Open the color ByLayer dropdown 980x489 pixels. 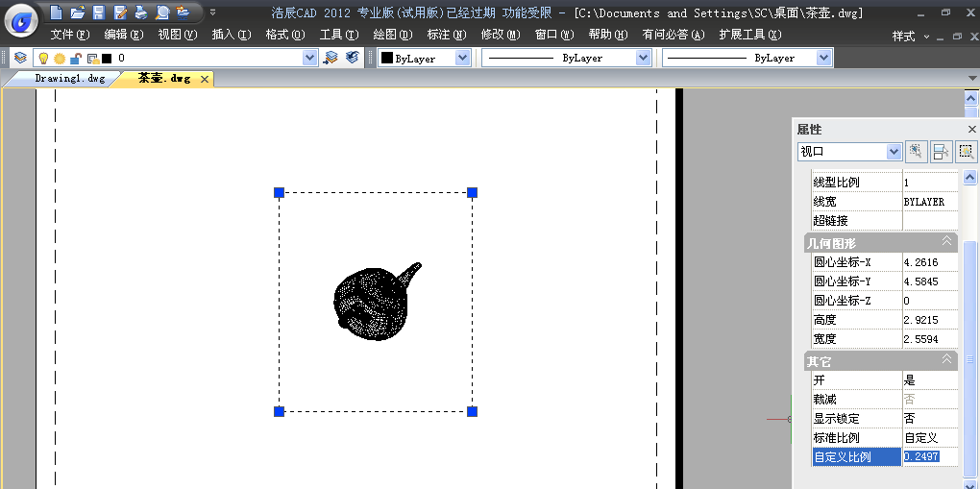click(462, 58)
